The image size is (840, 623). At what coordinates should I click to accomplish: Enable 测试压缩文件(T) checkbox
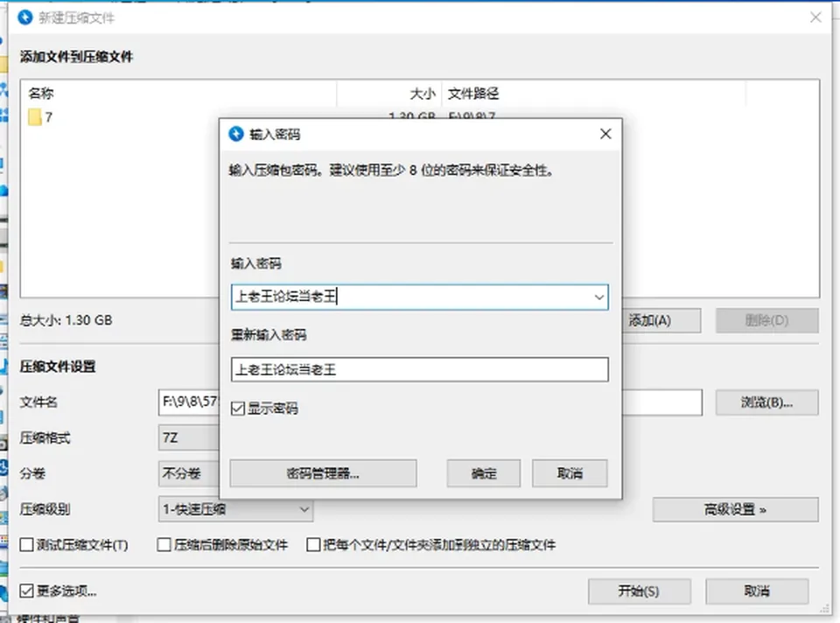click(x=26, y=545)
